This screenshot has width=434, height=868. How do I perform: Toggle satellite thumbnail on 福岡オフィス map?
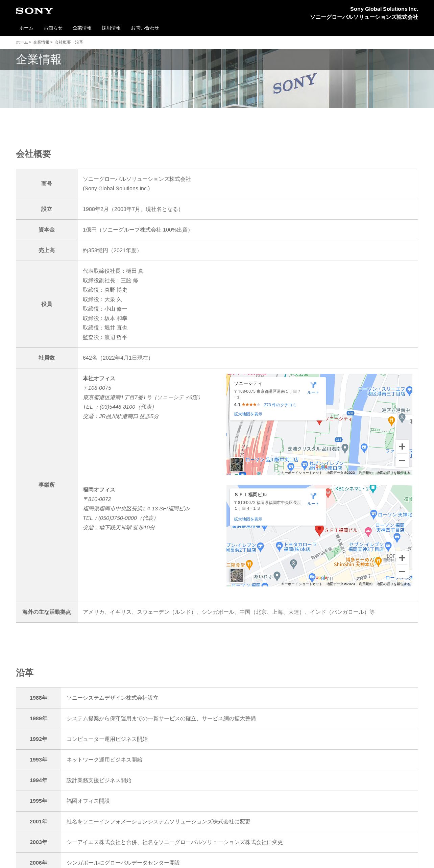(237, 576)
